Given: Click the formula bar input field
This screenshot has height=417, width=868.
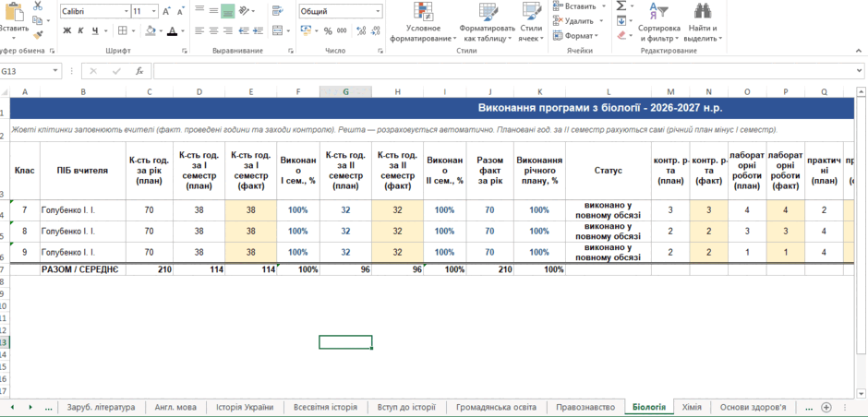Looking at the screenshot, I should pyautogui.click(x=504, y=71).
